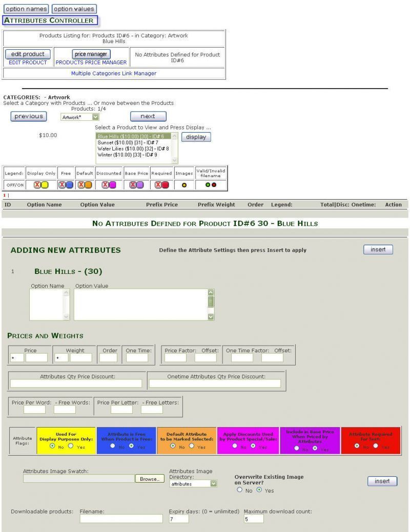Click the Downloadable products Filename field
Viewport: 410px width, 532px height.
pos(121,519)
